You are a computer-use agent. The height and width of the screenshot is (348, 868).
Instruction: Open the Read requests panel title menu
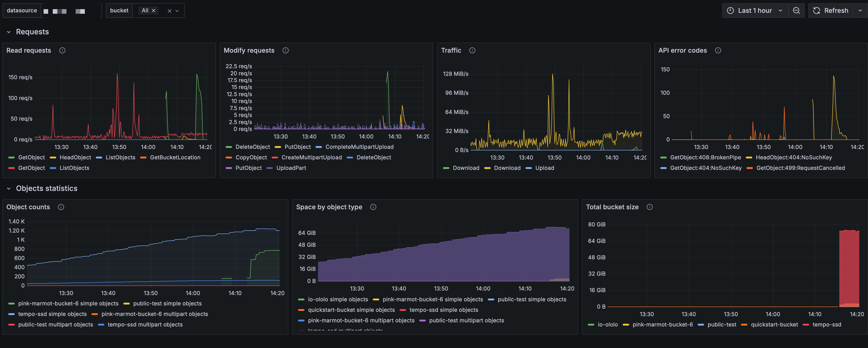[29, 51]
